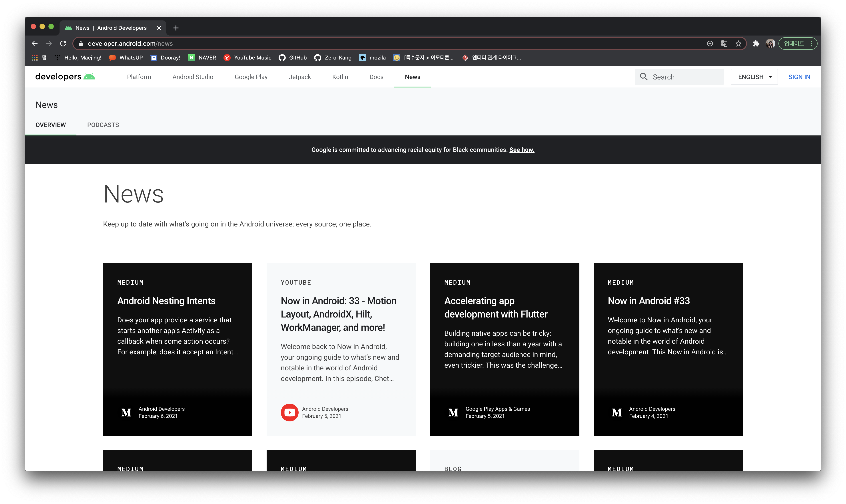Follow the See how link in banner
Image resolution: width=846 pixels, height=504 pixels.
click(522, 150)
